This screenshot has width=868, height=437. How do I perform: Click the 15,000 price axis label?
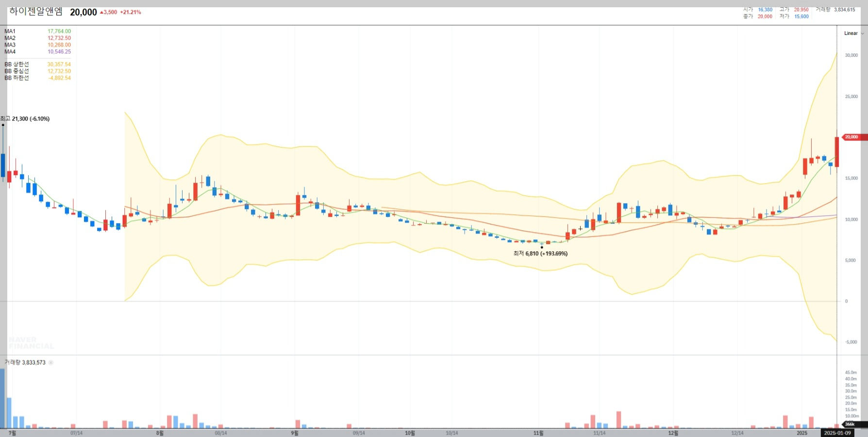851,178
